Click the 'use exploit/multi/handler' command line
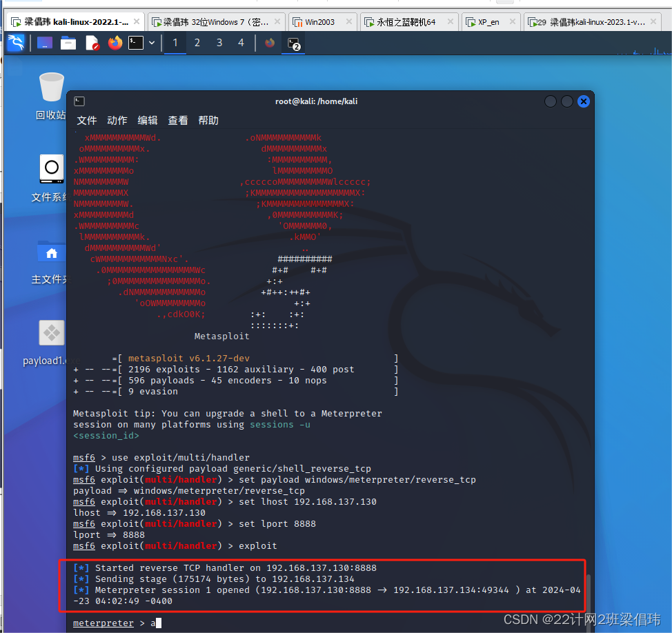672x633 pixels. pyautogui.click(x=161, y=457)
